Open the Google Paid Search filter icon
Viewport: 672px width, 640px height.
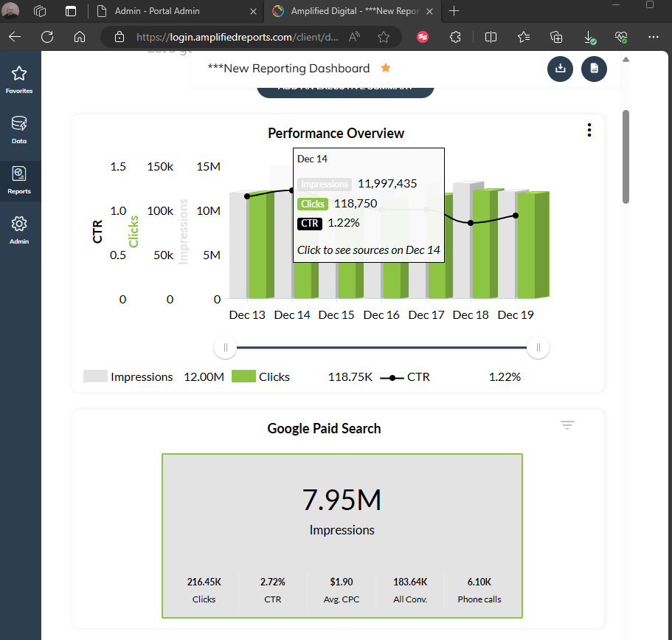point(567,425)
